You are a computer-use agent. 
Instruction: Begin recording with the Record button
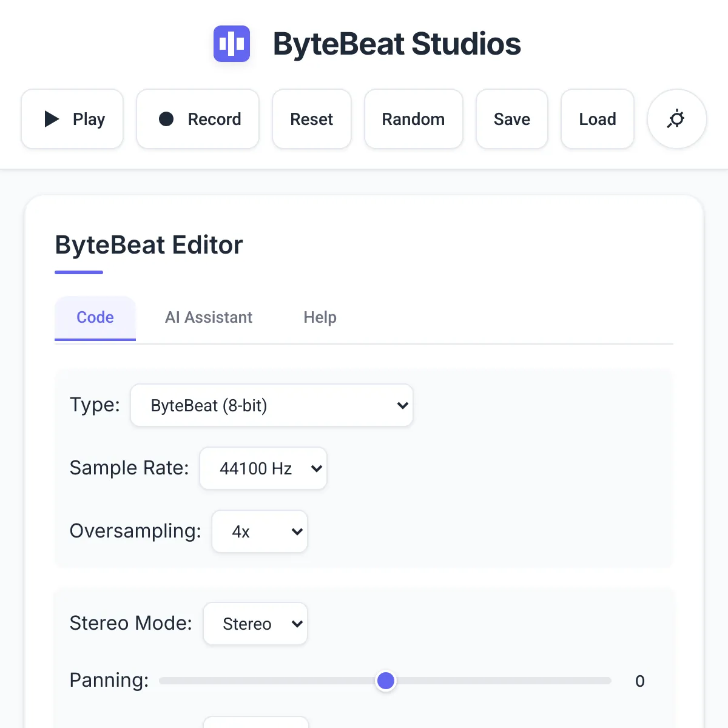tap(198, 119)
